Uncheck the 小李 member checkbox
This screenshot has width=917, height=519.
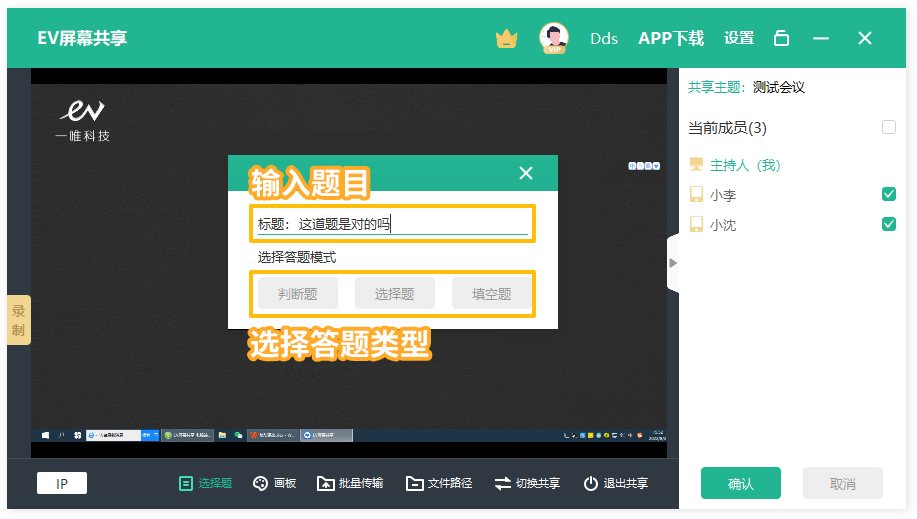[x=889, y=194]
